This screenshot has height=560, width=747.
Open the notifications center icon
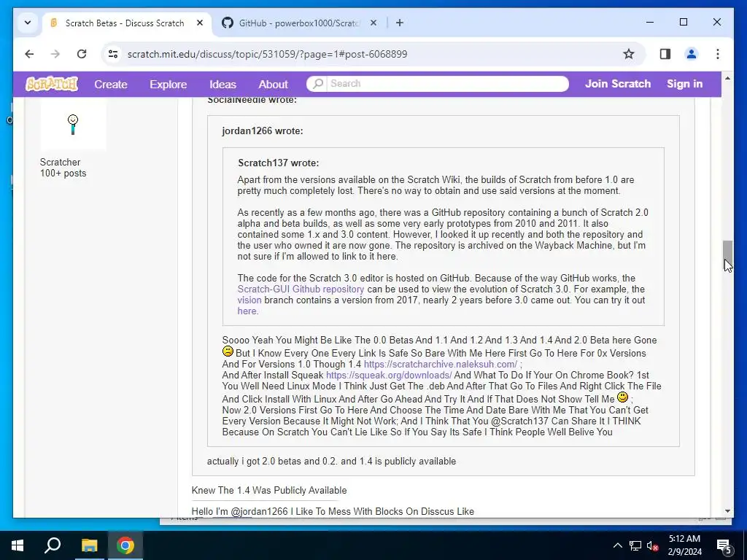pos(724,545)
